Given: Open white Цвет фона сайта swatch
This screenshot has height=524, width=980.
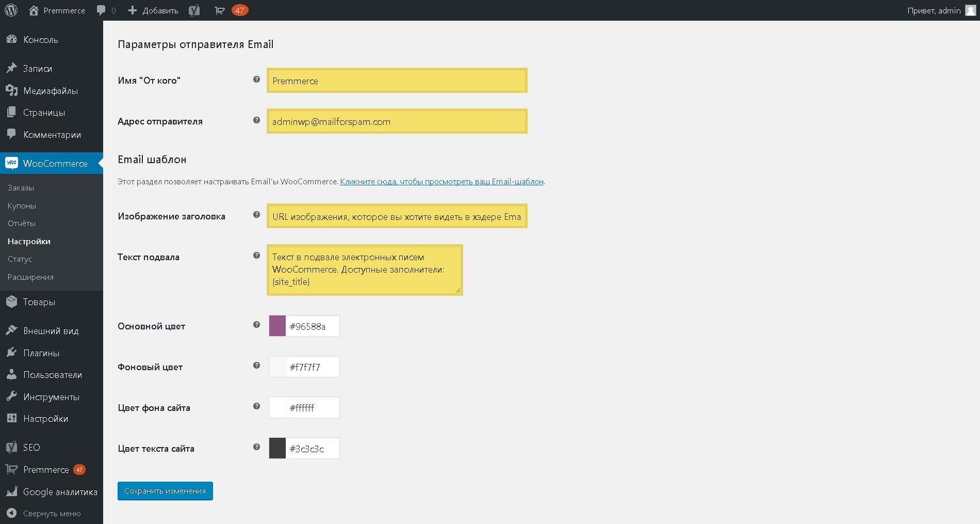Looking at the screenshot, I should [x=277, y=408].
